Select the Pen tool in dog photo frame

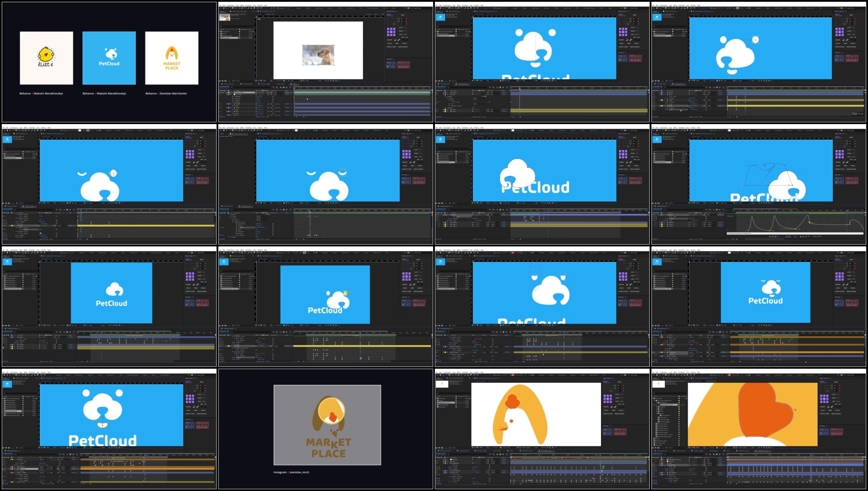242,8
